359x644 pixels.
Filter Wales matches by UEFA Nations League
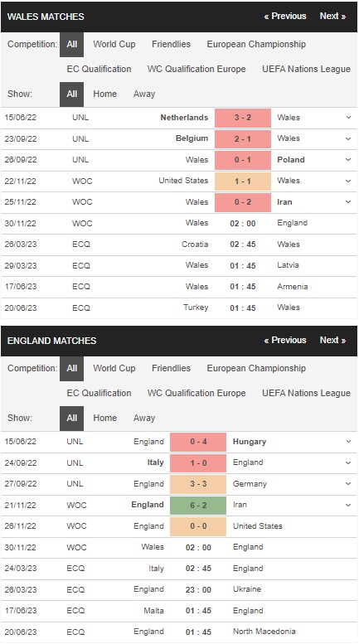306,69
